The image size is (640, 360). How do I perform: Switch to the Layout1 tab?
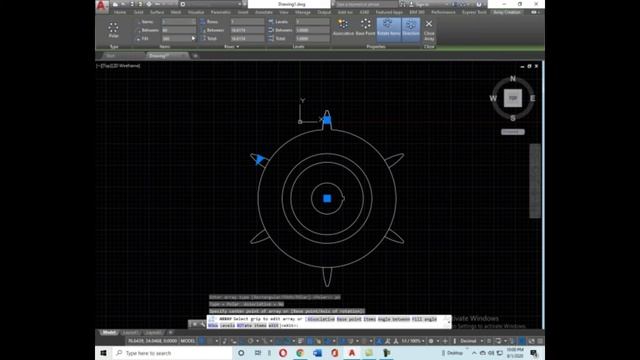[x=130, y=333]
